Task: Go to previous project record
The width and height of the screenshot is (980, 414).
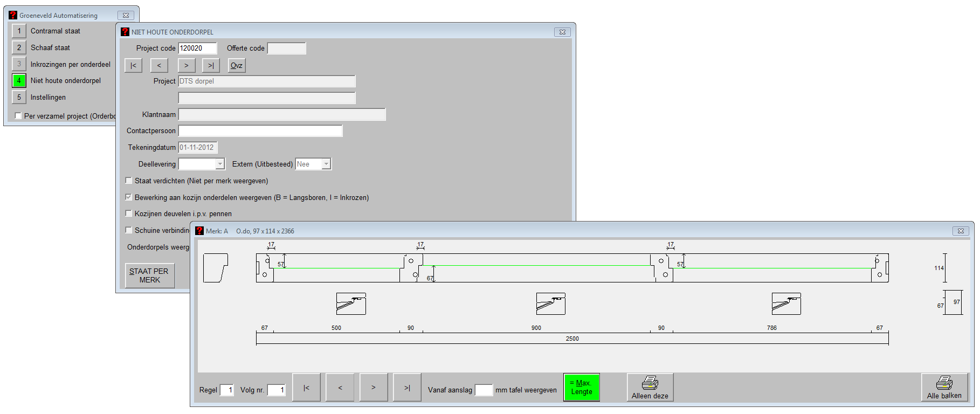Action: pos(159,65)
